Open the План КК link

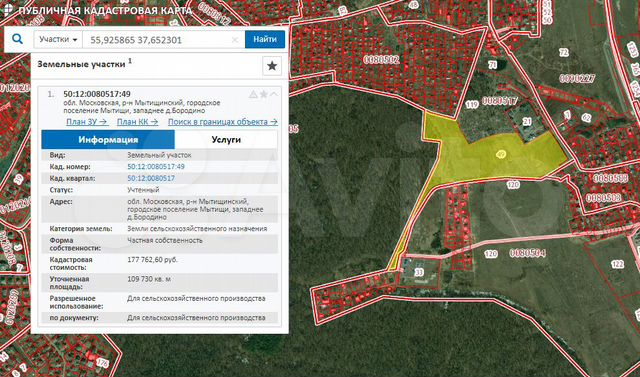click(138, 122)
